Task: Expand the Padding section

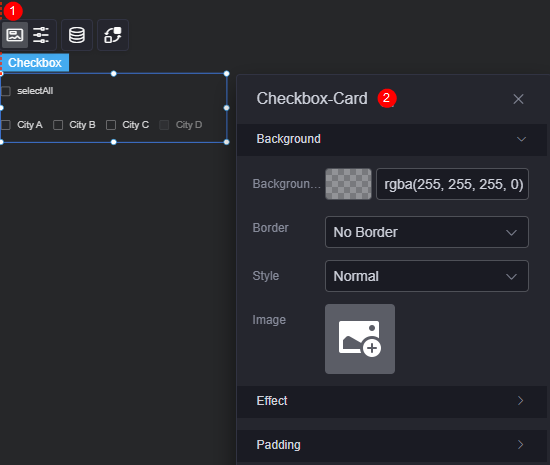Action: (392, 445)
